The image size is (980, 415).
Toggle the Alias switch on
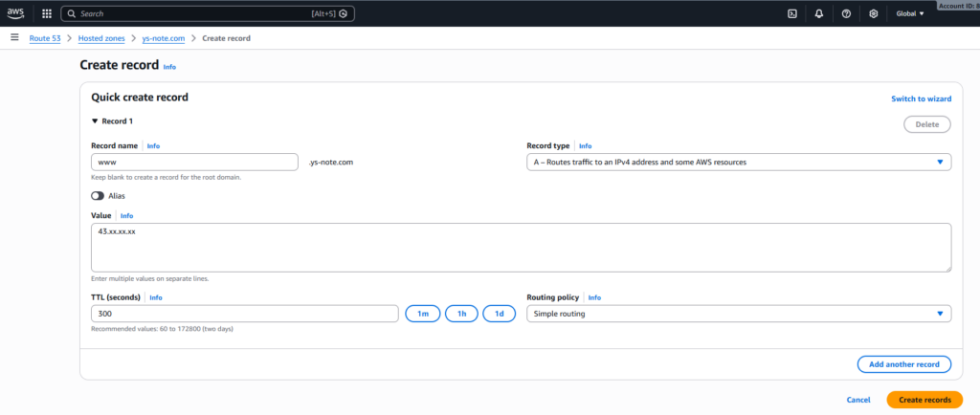tap(98, 195)
